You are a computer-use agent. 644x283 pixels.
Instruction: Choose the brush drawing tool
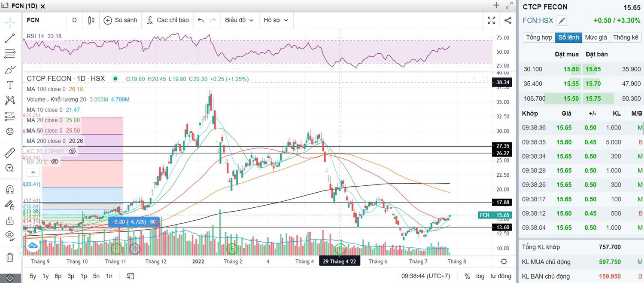pos(10,70)
